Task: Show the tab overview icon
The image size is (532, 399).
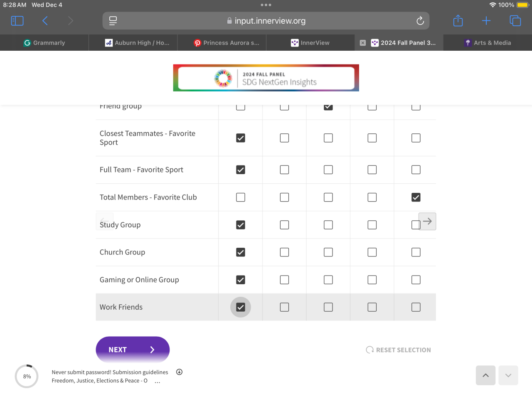Action: pyautogui.click(x=515, y=21)
